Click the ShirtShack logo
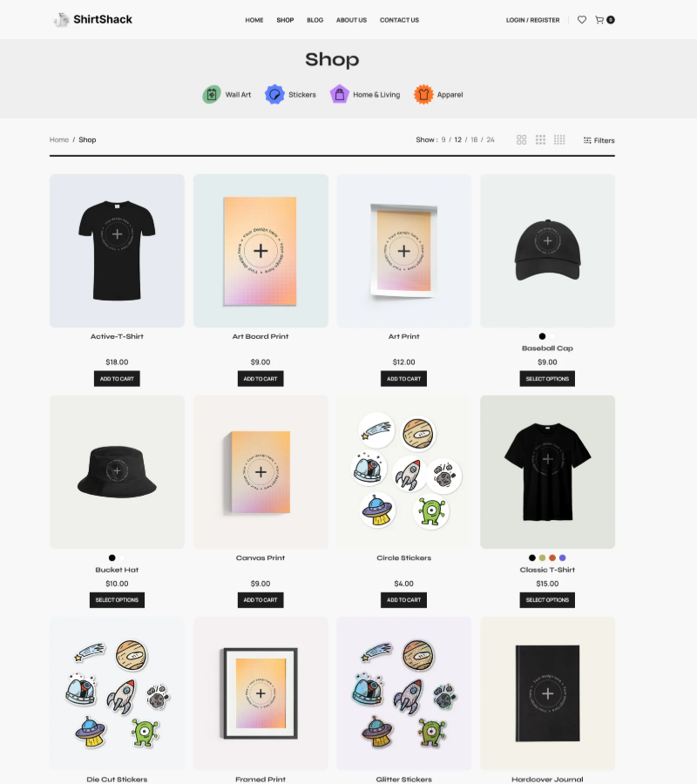 point(93,19)
